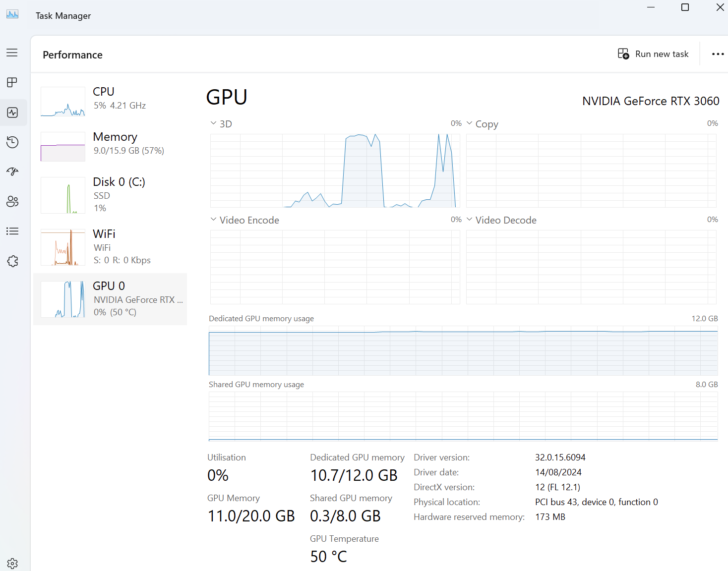
Task: Click the Run new task button
Action: (x=653, y=54)
